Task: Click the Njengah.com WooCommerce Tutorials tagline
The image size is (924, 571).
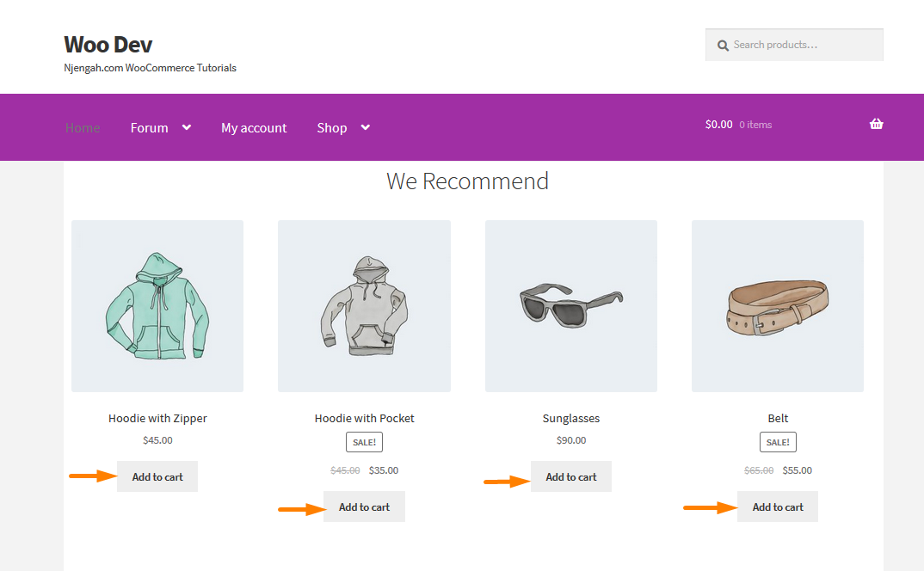Action: click(x=150, y=68)
